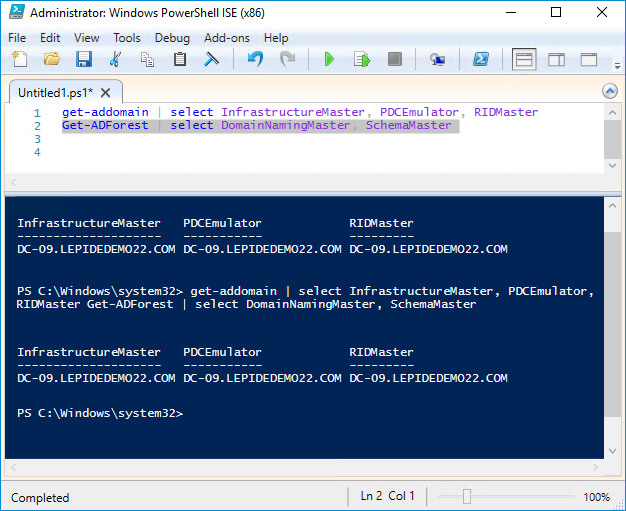Image resolution: width=626 pixels, height=511 pixels.
Task: Open the File menu
Action: (17, 38)
